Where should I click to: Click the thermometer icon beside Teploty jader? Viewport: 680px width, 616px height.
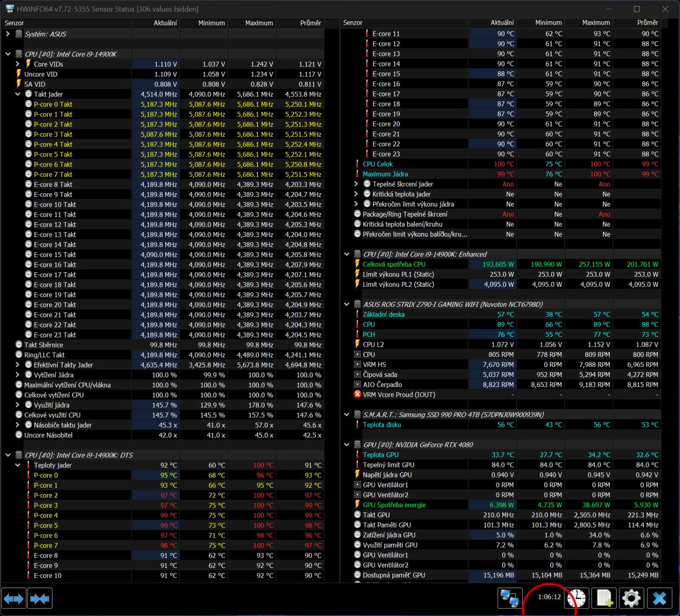pos(28,465)
